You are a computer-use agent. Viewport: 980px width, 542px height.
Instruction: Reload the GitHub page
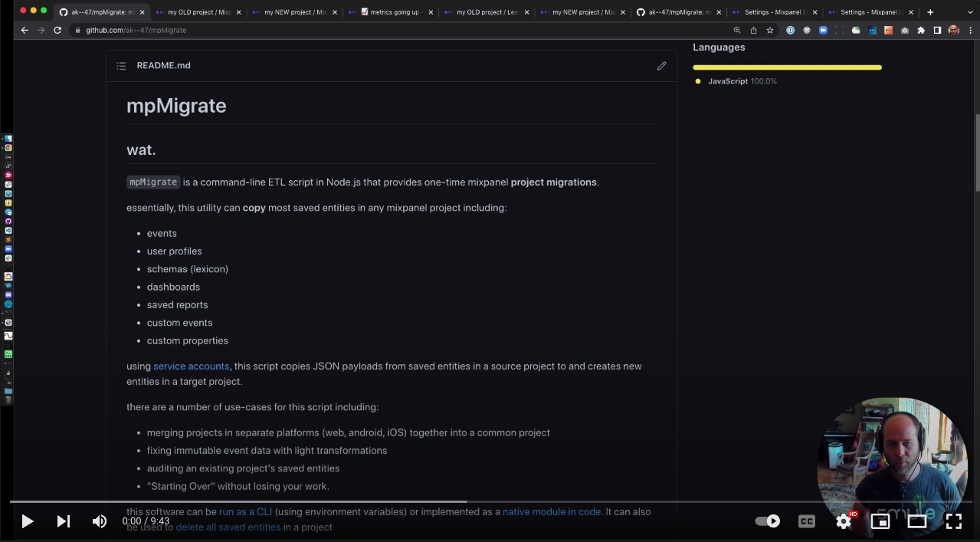tap(57, 30)
